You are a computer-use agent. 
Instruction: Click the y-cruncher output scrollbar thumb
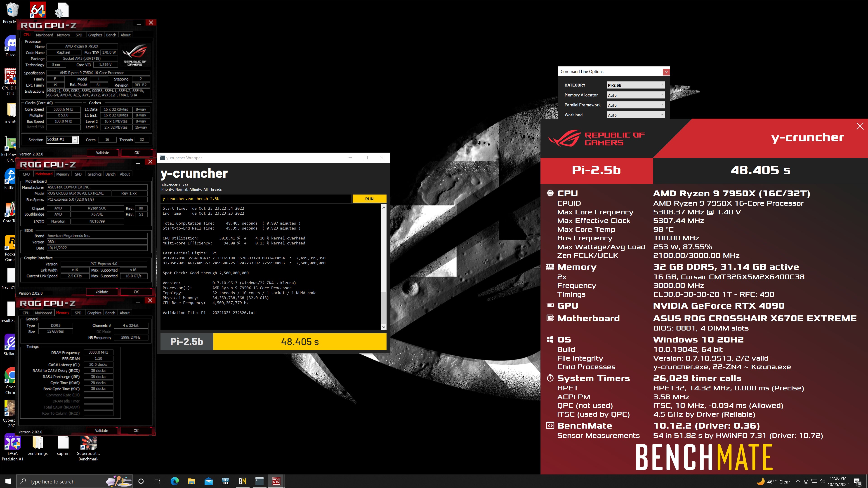[383, 307]
